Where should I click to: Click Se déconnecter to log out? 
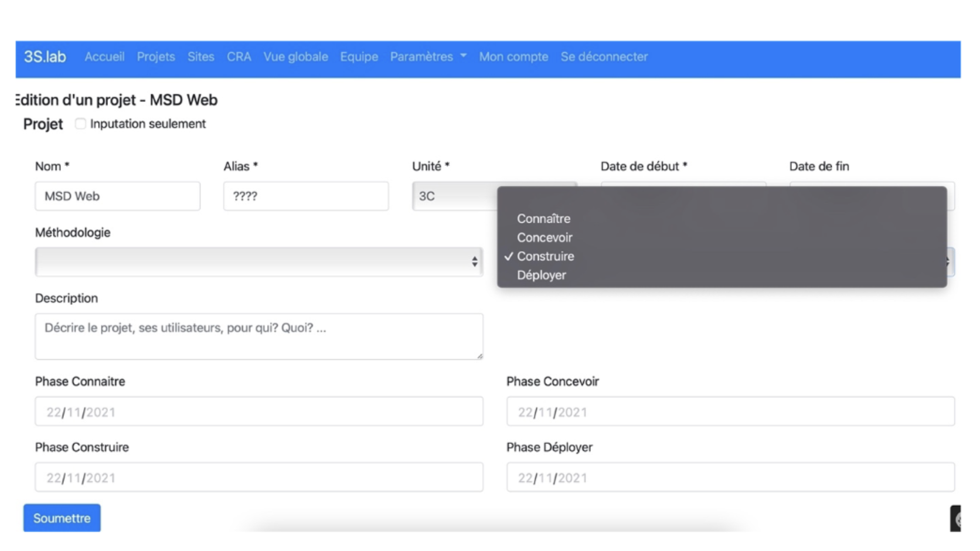(x=604, y=57)
